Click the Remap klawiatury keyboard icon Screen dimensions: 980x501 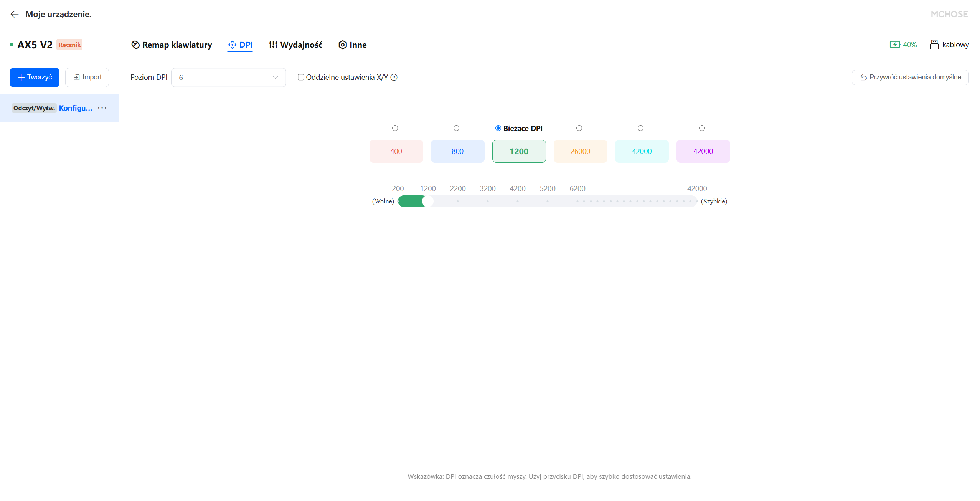coord(135,45)
